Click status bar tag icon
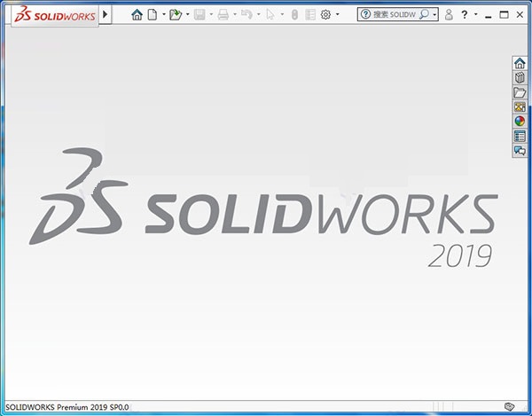The height and width of the screenshot is (416, 532). [509, 406]
